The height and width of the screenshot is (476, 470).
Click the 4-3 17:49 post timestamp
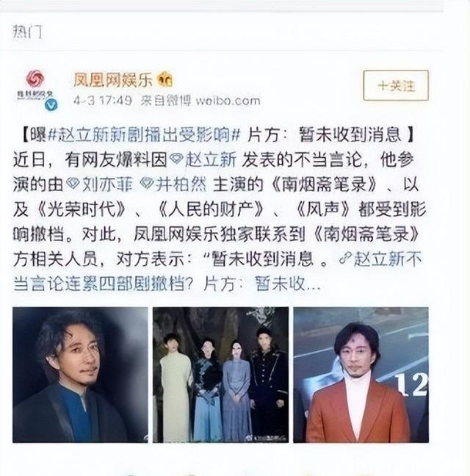[x=103, y=100]
